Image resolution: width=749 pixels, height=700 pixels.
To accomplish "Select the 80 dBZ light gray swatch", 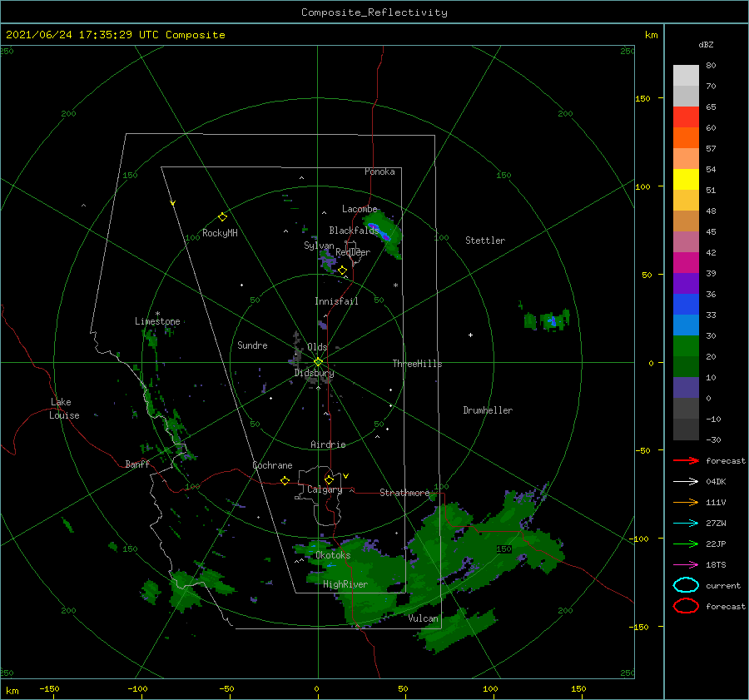I will tap(686, 75).
